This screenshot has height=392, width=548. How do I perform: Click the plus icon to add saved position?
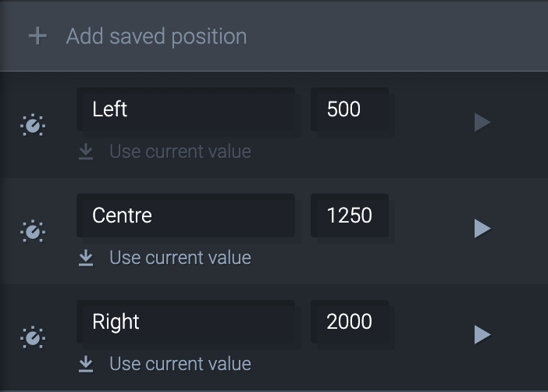[37, 37]
